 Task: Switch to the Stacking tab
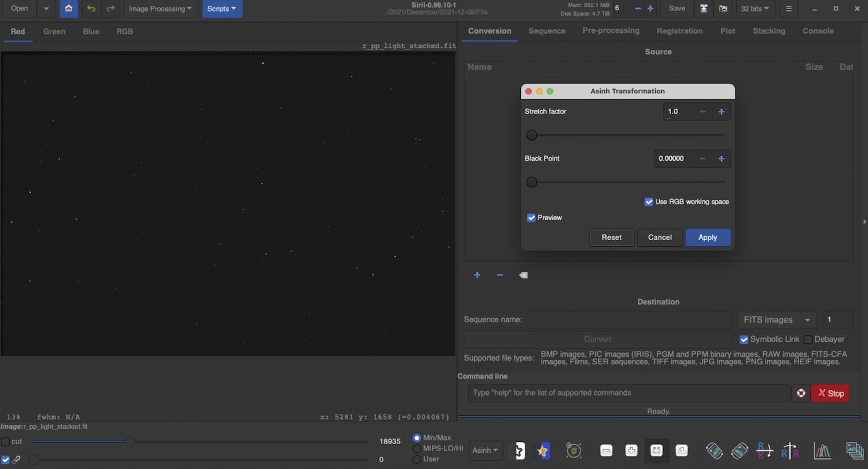click(768, 31)
